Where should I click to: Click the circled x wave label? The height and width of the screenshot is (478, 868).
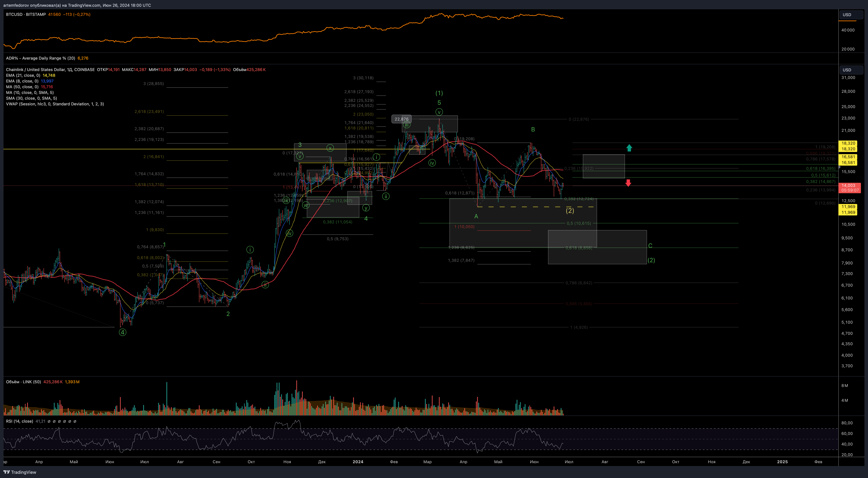(x=330, y=148)
